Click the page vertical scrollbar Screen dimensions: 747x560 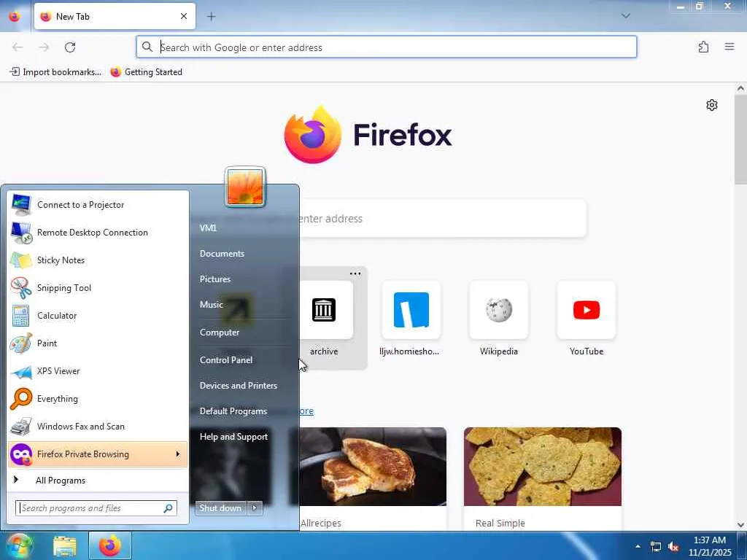point(740,138)
